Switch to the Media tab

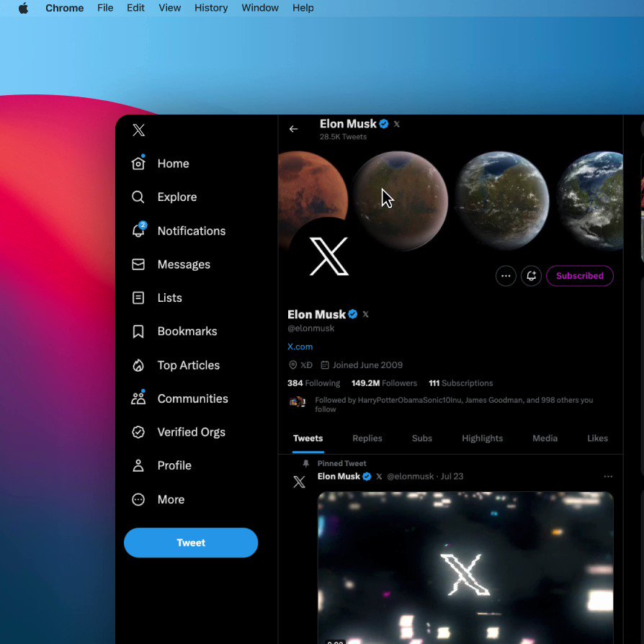point(545,438)
